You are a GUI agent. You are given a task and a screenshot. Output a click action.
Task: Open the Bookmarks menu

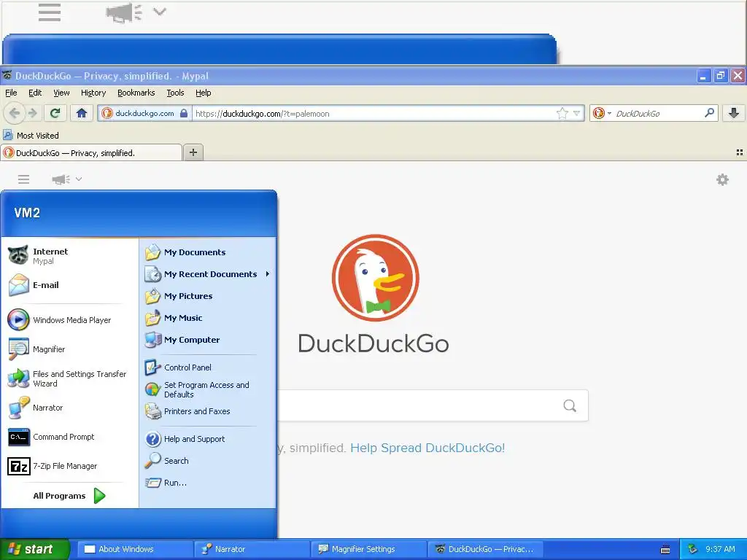[136, 93]
